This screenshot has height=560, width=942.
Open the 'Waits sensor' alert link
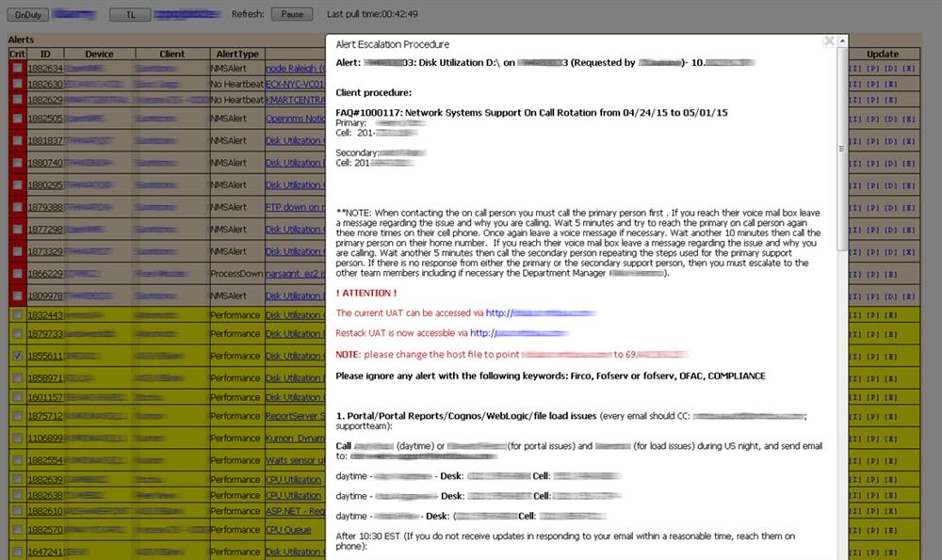[x=295, y=460]
